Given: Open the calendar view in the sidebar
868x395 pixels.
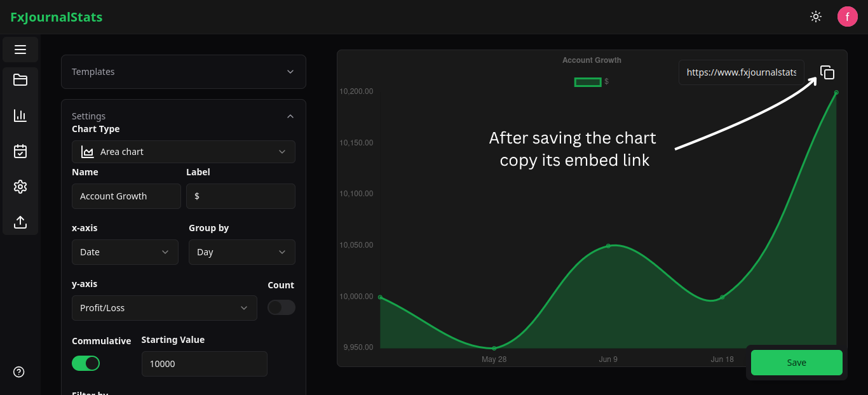Looking at the screenshot, I should point(20,151).
